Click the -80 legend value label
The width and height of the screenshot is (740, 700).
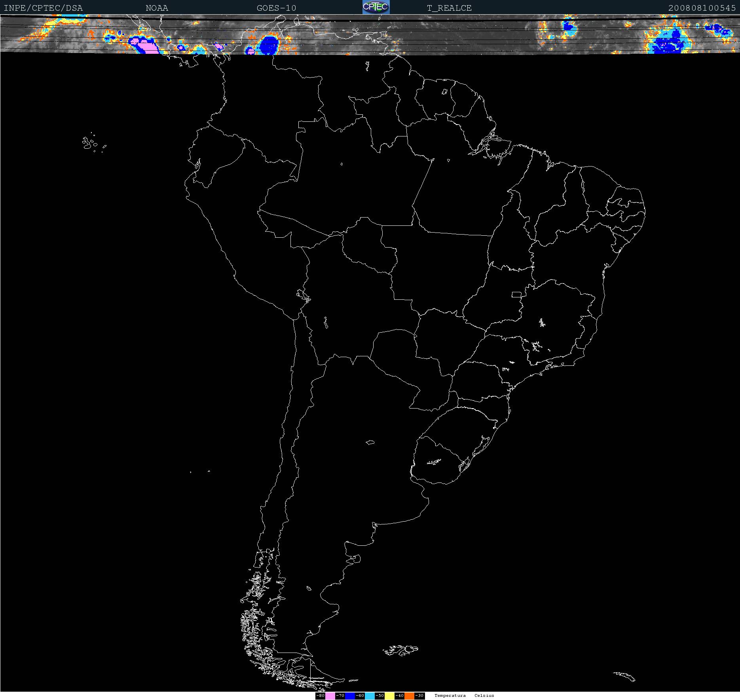(x=320, y=696)
